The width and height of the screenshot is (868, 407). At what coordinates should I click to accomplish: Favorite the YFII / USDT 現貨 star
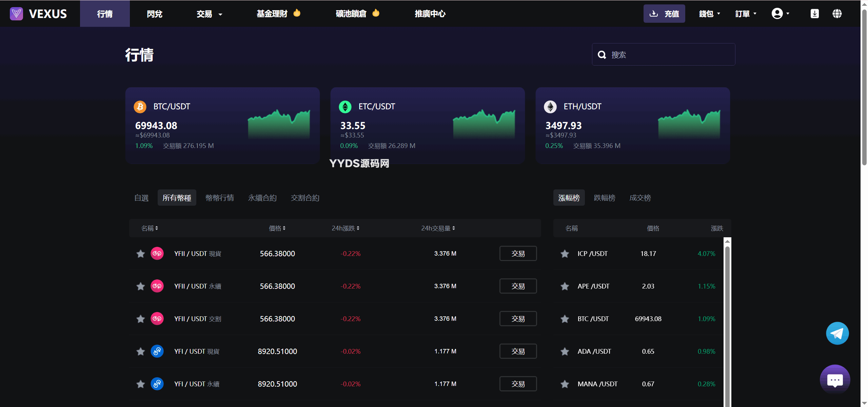click(x=140, y=254)
